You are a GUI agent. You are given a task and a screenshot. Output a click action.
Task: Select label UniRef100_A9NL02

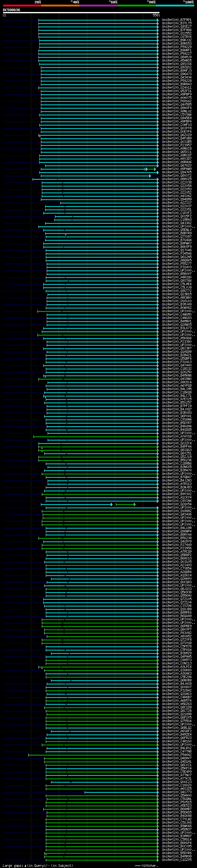(x=176, y=111)
